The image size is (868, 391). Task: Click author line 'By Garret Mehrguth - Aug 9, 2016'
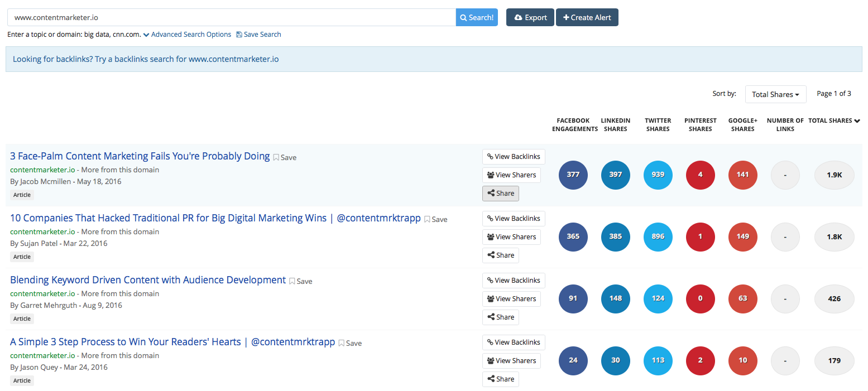point(66,305)
